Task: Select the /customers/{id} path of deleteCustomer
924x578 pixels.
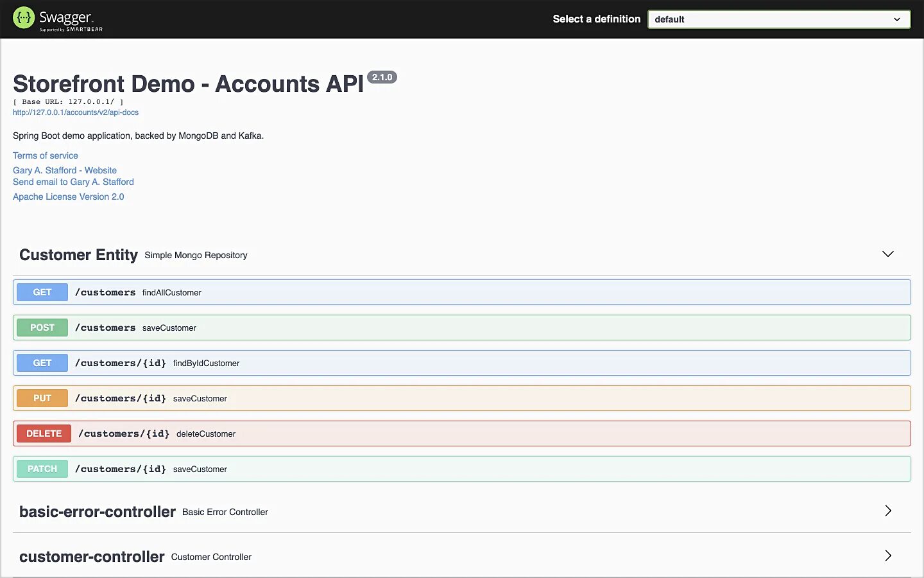Action: click(124, 433)
